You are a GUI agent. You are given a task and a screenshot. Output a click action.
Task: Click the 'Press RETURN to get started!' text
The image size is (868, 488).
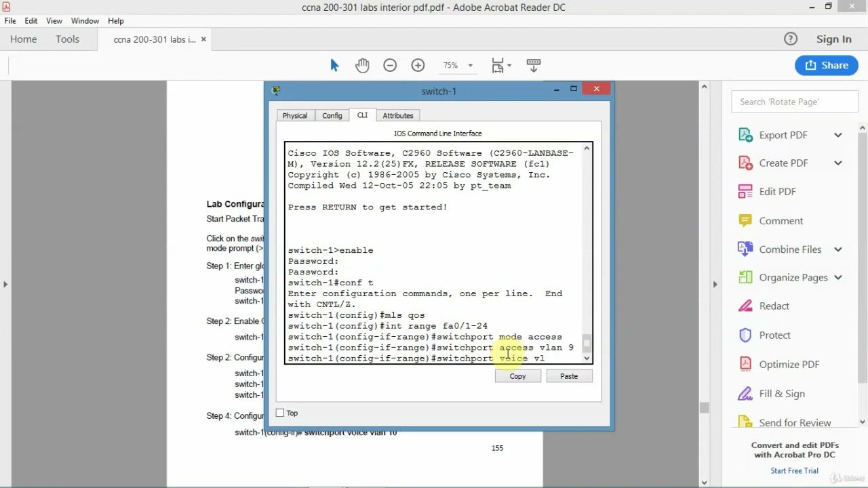pos(368,207)
